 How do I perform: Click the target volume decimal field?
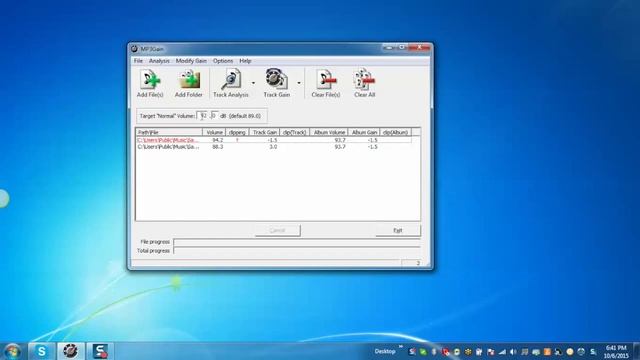pyautogui.click(x=214, y=116)
